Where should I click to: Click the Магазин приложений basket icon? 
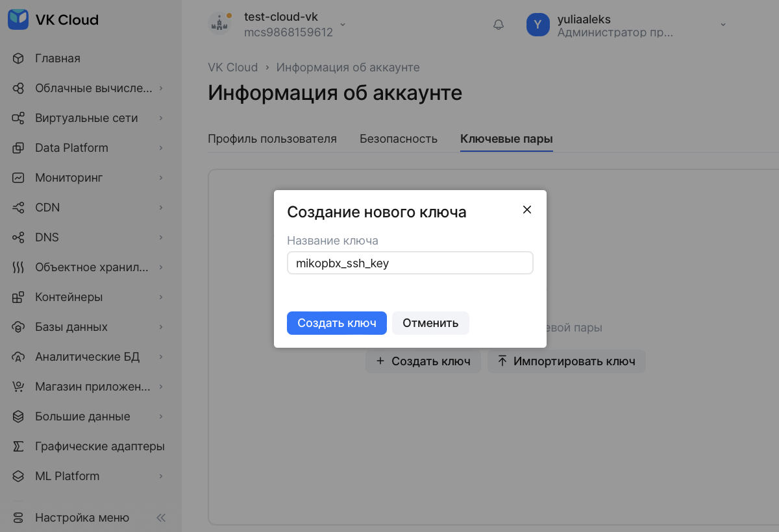click(18, 387)
